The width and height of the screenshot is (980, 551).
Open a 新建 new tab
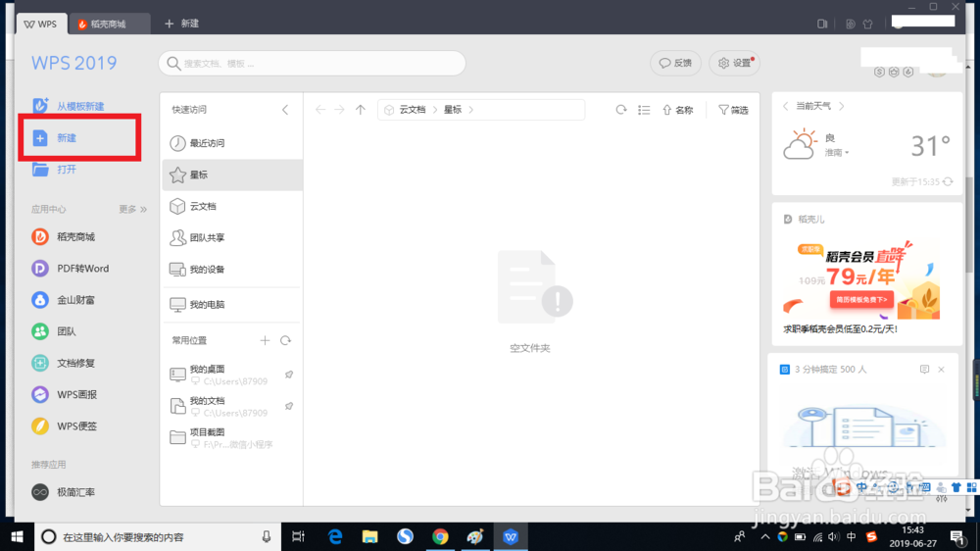(182, 24)
